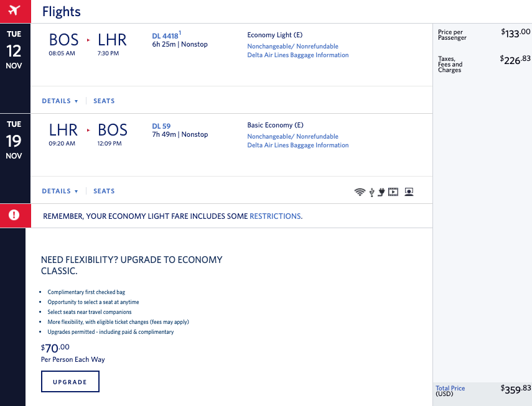Click the Wi-Fi amenity icon
The width and height of the screenshot is (532, 406).
[359, 192]
